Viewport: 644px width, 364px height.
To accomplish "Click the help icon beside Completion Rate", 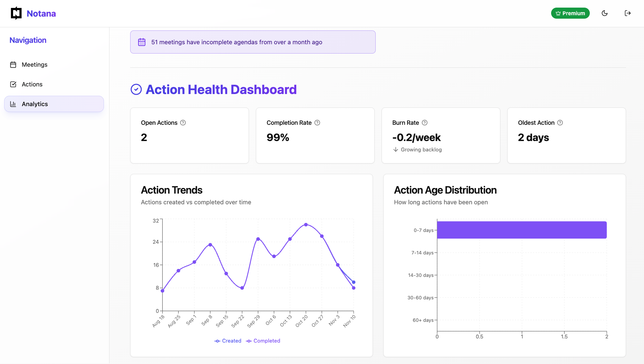I will 317,123.
